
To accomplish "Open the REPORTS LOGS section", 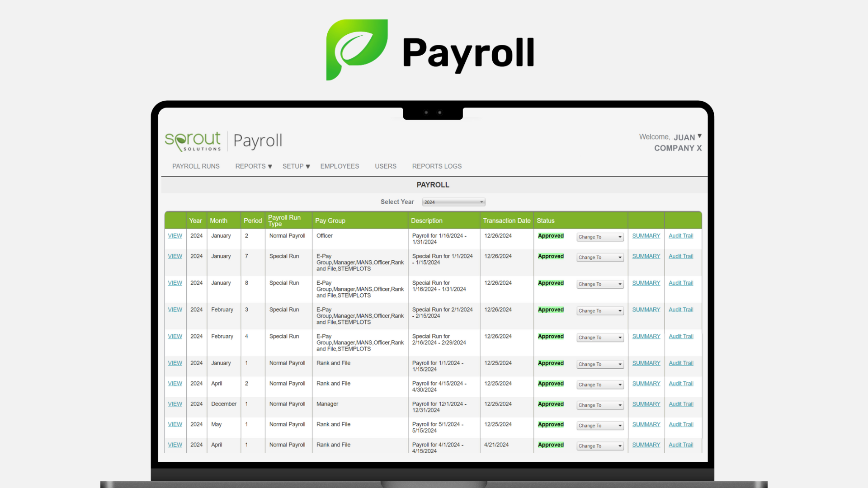I will [436, 166].
